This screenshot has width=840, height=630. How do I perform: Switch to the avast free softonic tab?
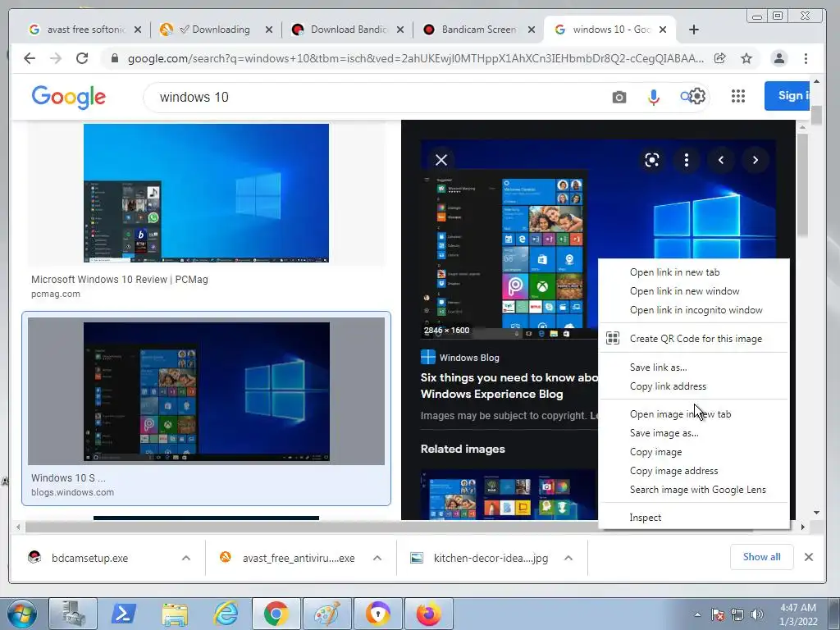pyautogui.click(x=84, y=30)
